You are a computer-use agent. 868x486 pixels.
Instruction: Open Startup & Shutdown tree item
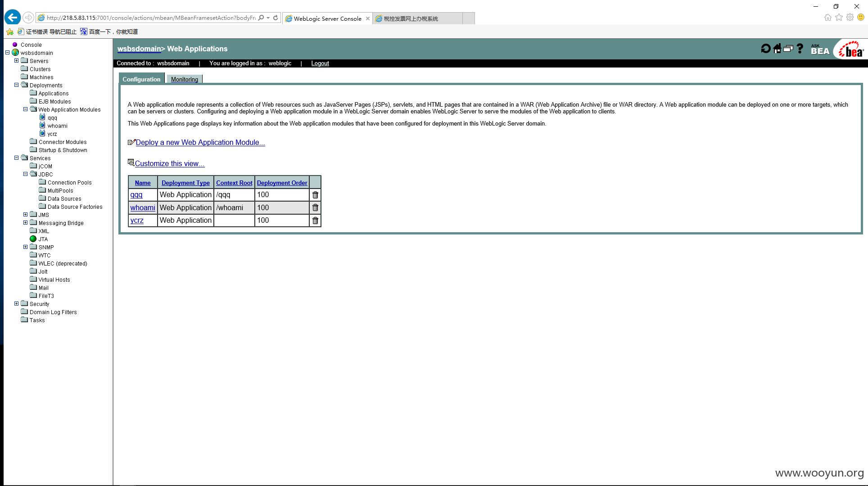[63, 150]
